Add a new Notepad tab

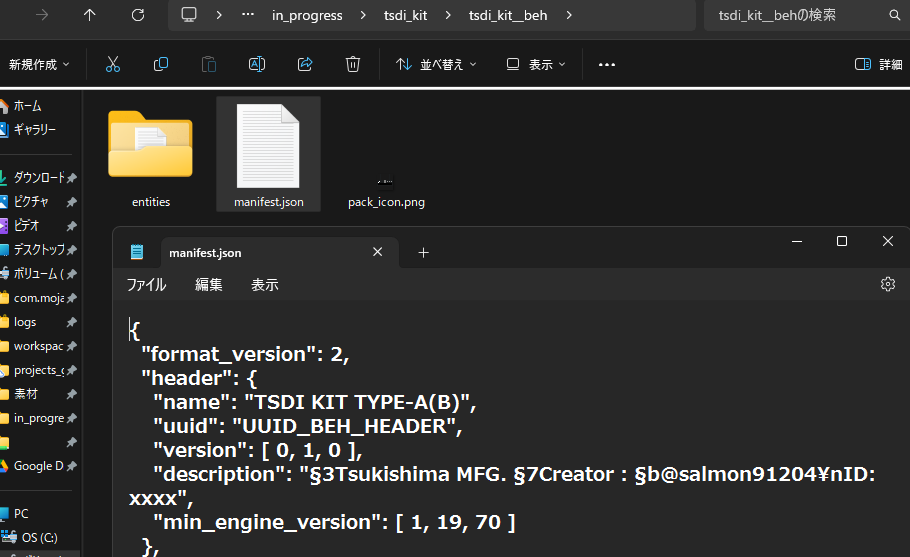tap(423, 252)
